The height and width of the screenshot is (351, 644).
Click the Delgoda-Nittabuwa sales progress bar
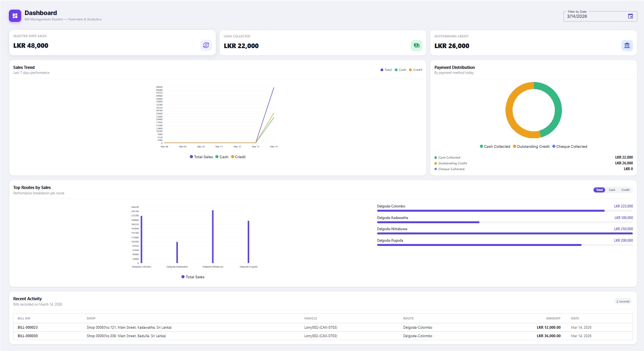pos(505,233)
